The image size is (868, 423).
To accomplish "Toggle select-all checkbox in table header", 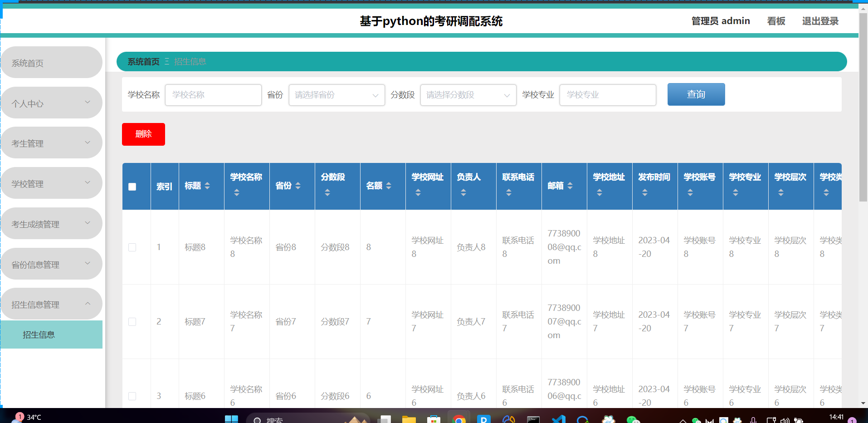I will pos(132,187).
